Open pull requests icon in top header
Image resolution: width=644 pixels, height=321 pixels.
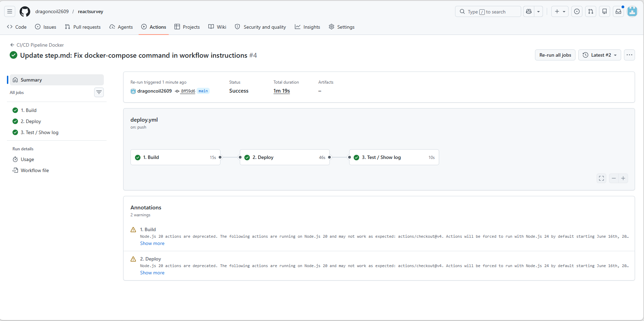tap(591, 11)
